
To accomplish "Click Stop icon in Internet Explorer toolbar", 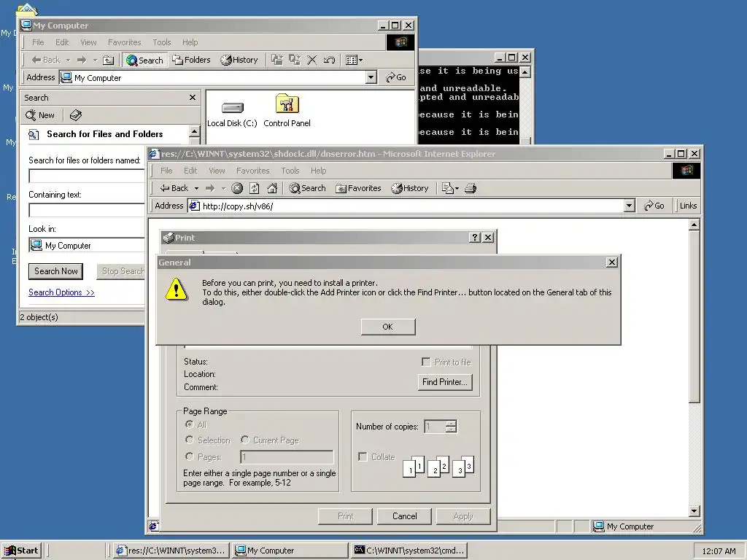I will tap(237, 188).
